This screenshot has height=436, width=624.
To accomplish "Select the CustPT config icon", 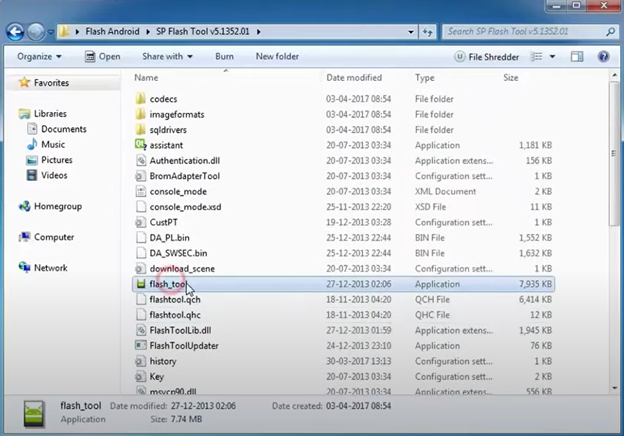I will point(140,222).
